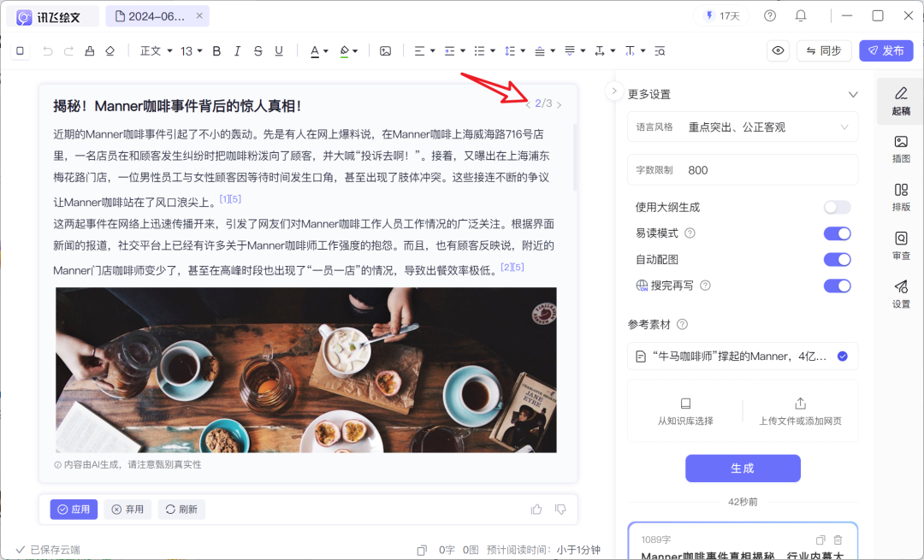Click the find and search icon in toolbar
Viewport: 924px width, 560px height.
pos(660,51)
